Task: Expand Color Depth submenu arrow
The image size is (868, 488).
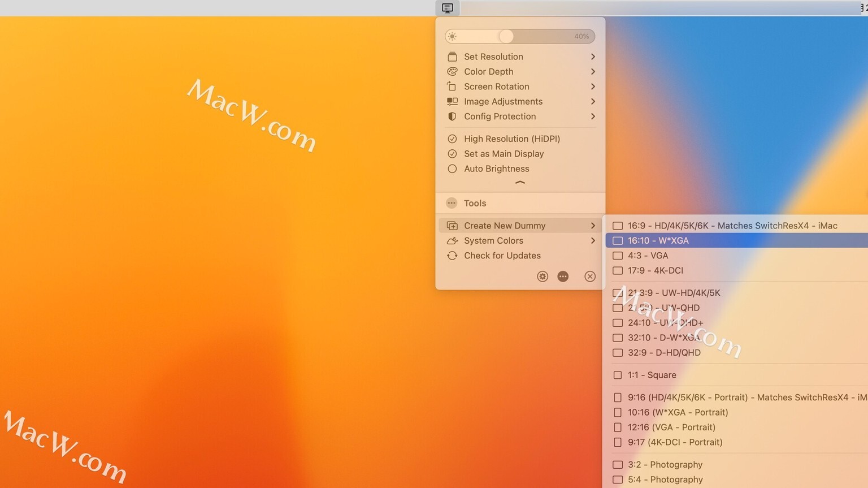Action: coord(593,71)
